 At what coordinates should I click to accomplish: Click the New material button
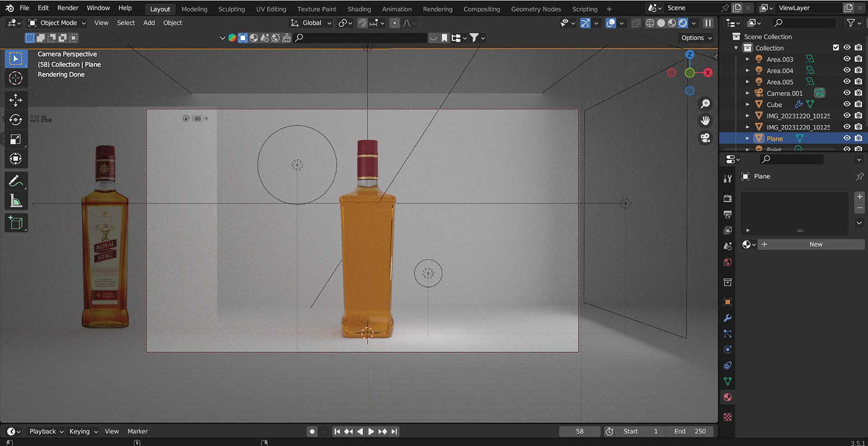pyautogui.click(x=816, y=244)
